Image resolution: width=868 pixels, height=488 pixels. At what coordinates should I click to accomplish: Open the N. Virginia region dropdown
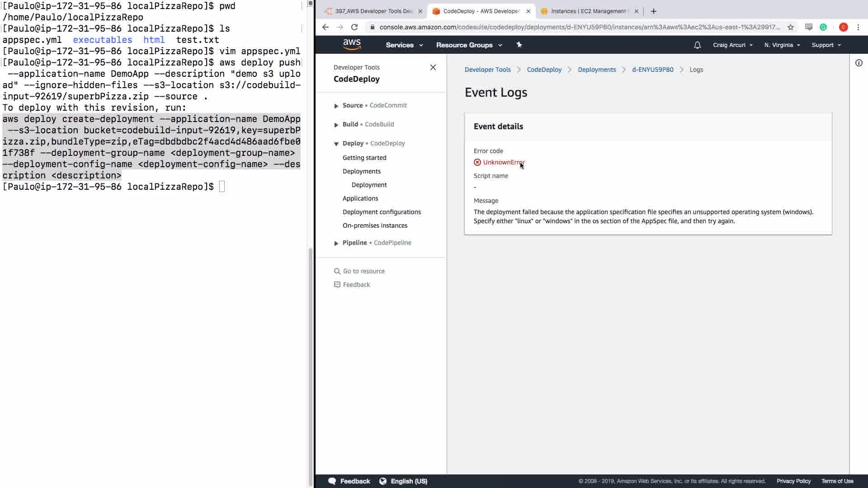(782, 45)
